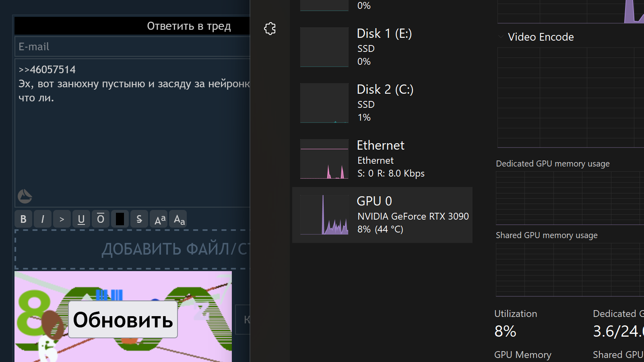The width and height of the screenshot is (644, 362).
Task: Select Disk 2 (C:) performance item
Action: pos(382,103)
